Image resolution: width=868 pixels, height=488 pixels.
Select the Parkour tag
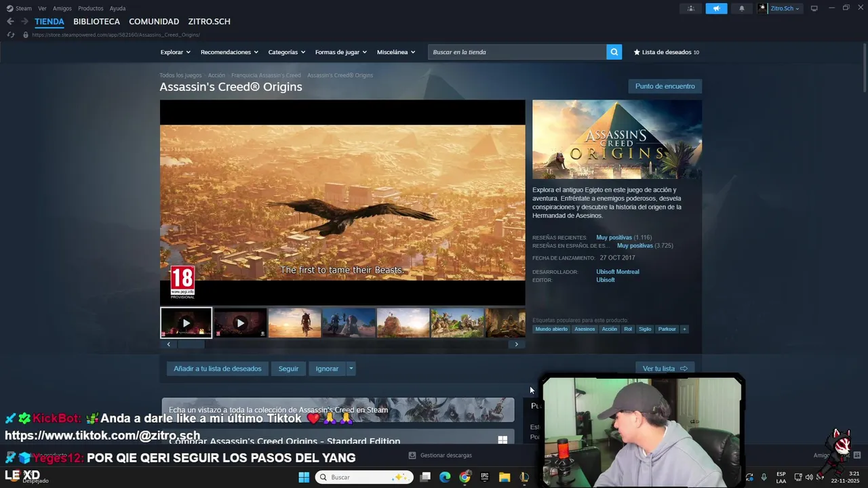(x=667, y=329)
